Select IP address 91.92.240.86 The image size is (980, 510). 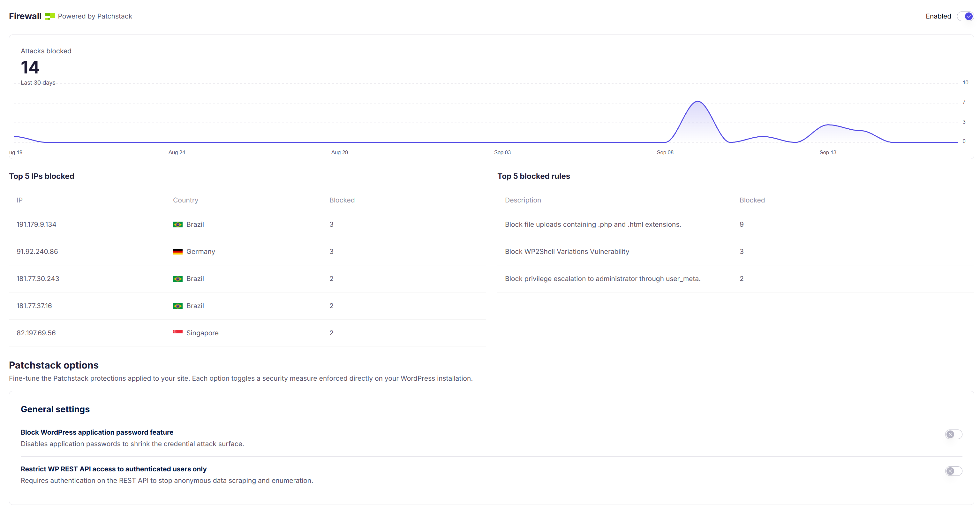click(37, 252)
